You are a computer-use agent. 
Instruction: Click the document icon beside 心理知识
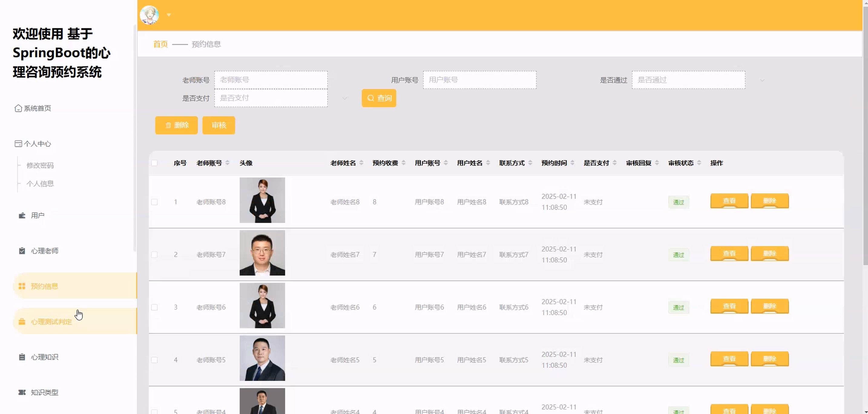coord(22,357)
